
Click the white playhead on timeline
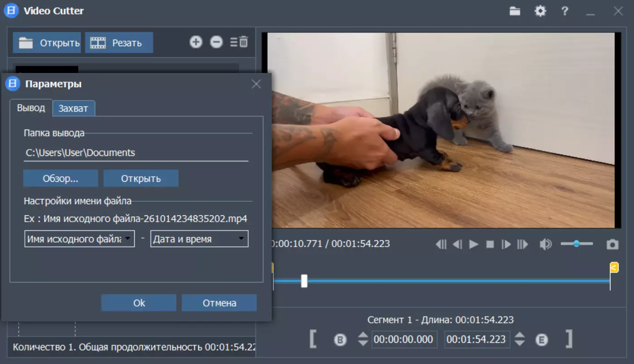pyautogui.click(x=304, y=281)
